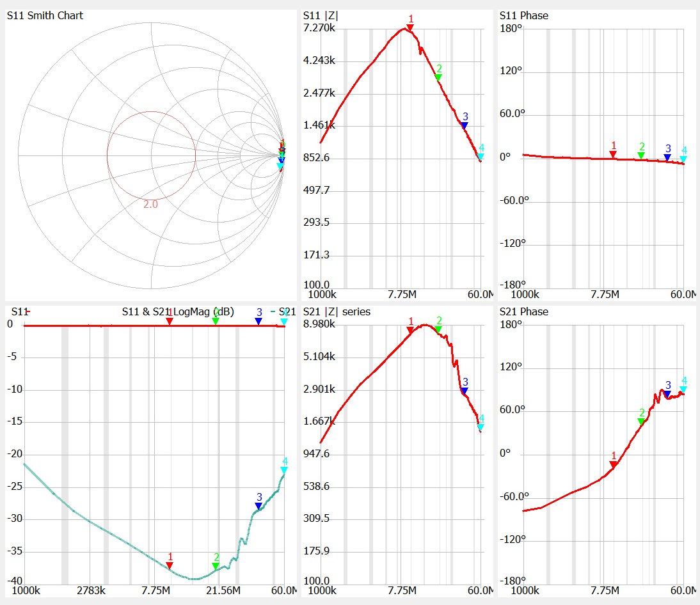Pick blue marker 3 on S11 Phase chart
Viewport: 700px width, 605px height.
pyautogui.click(x=667, y=157)
